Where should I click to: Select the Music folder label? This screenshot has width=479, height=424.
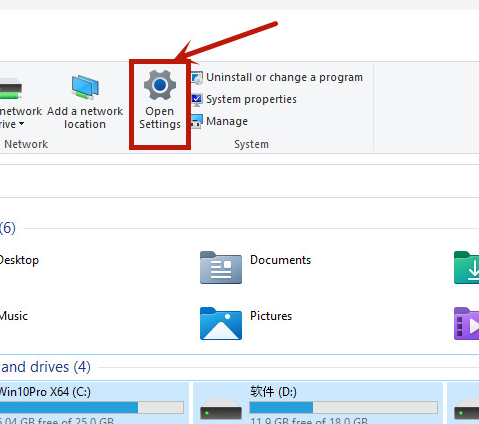click(x=14, y=316)
